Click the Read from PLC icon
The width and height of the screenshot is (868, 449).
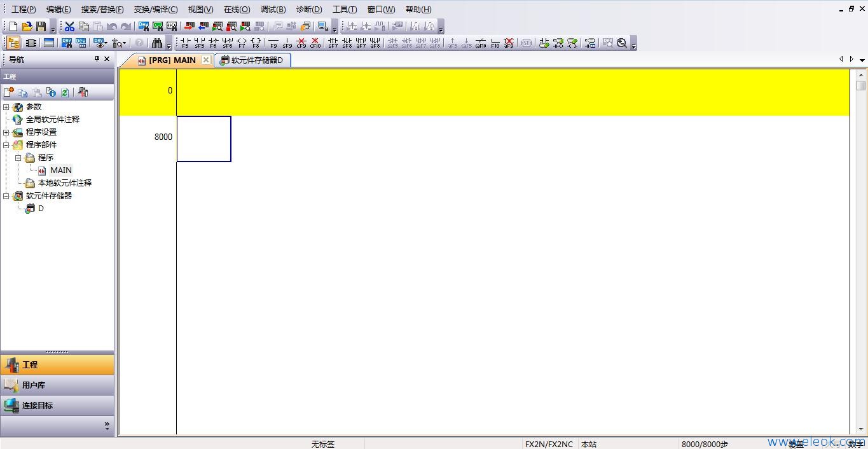(203, 26)
